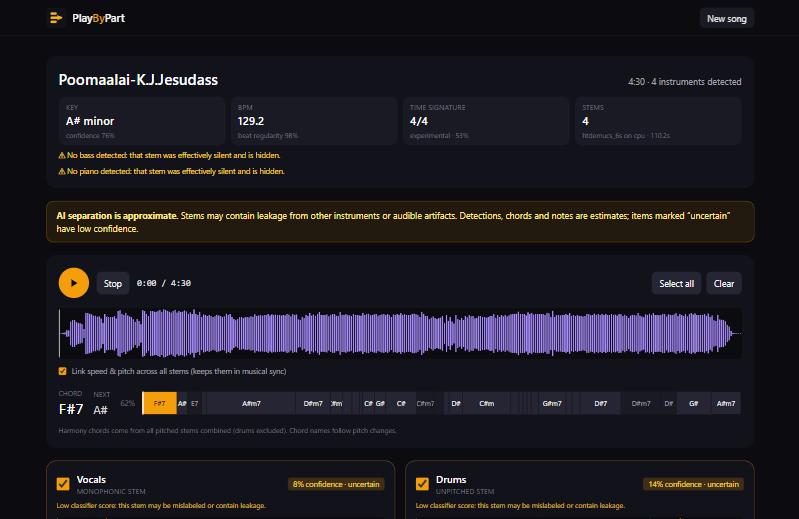This screenshot has width=799, height=519.
Task: Click the song title Poomaalai-K.J.Jesudass
Action: pos(138,80)
